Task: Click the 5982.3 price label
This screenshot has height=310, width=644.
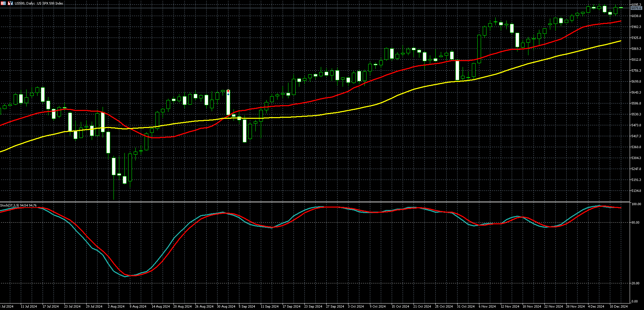Action: (x=636, y=27)
